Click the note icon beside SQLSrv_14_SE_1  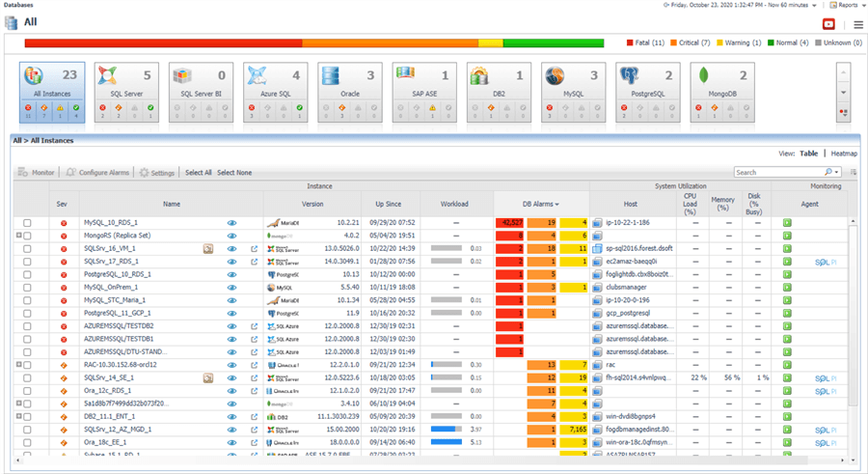tap(208, 378)
